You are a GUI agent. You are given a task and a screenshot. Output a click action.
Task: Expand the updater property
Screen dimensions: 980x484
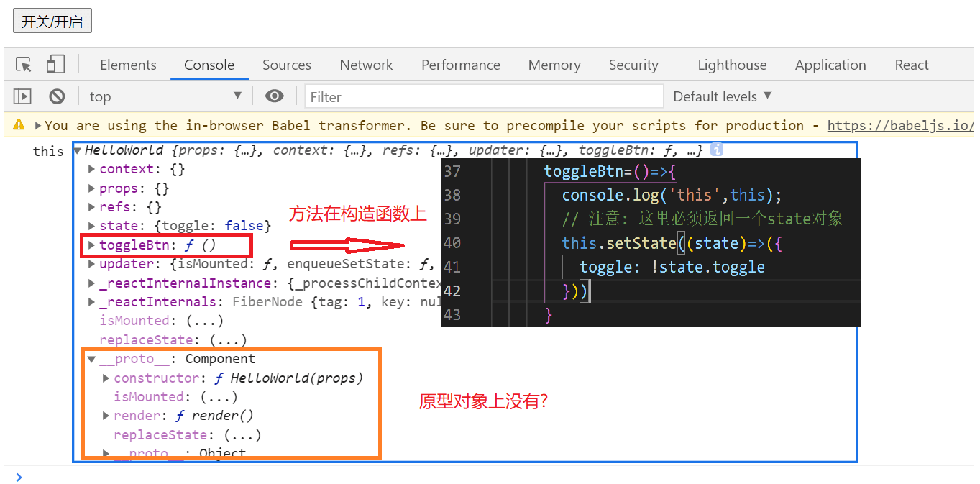click(91, 264)
